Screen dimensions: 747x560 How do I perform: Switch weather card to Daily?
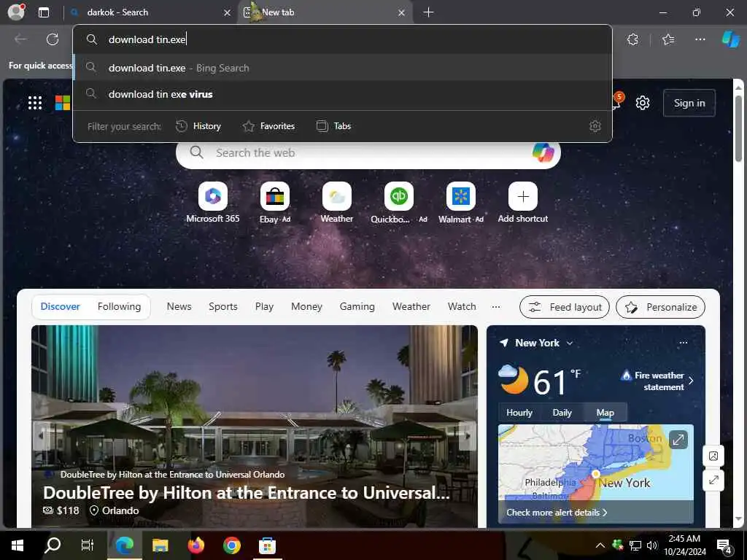coord(562,413)
